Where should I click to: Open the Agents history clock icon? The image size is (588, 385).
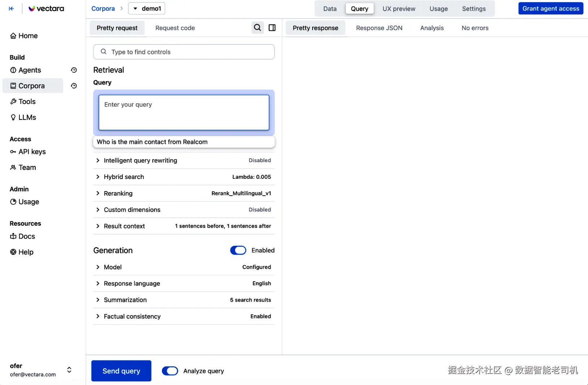[74, 70]
